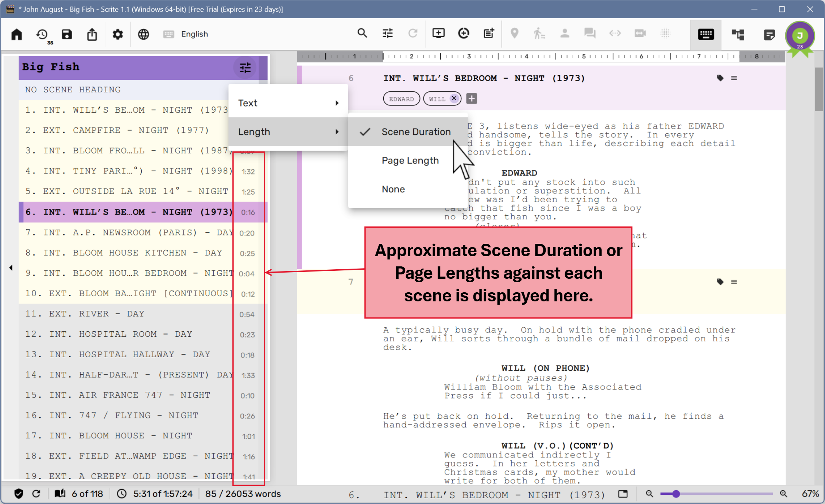Open scene 6 hamburger menu

[734, 78]
